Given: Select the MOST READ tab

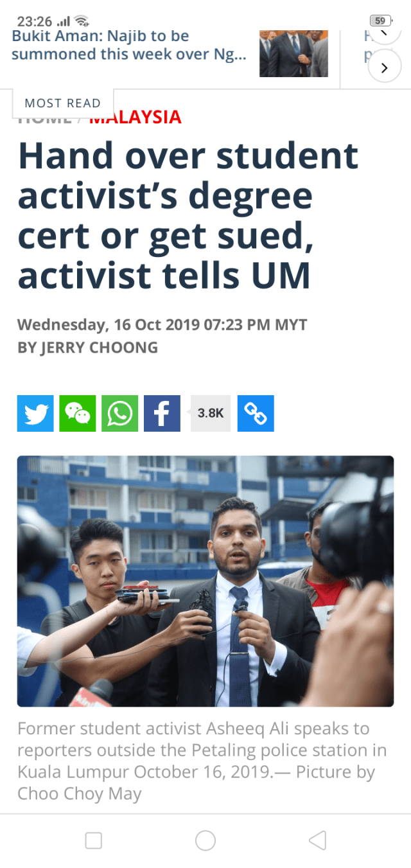Looking at the screenshot, I should point(62,103).
